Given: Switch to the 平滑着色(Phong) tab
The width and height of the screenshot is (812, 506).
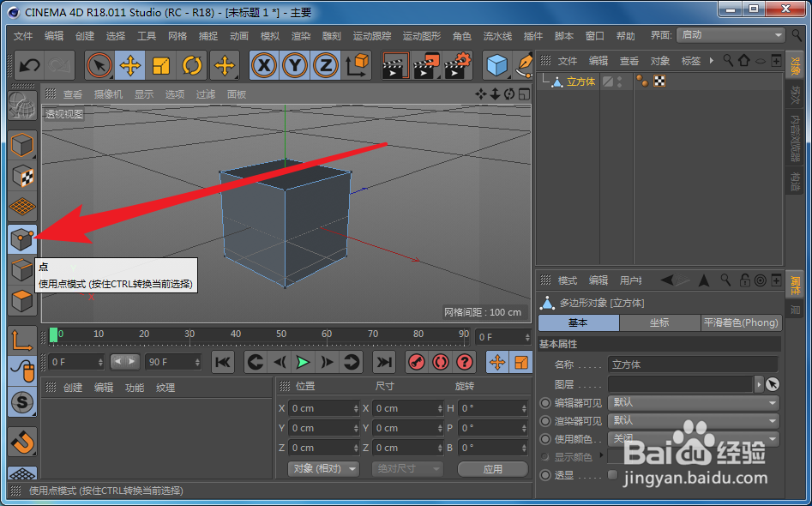Looking at the screenshot, I should pos(741,322).
